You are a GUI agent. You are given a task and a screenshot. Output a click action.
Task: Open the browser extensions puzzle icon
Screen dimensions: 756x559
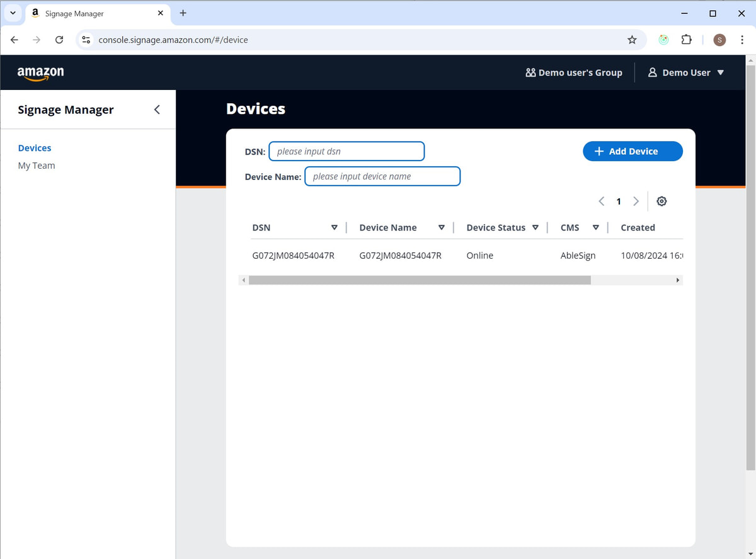pyautogui.click(x=686, y=40)
